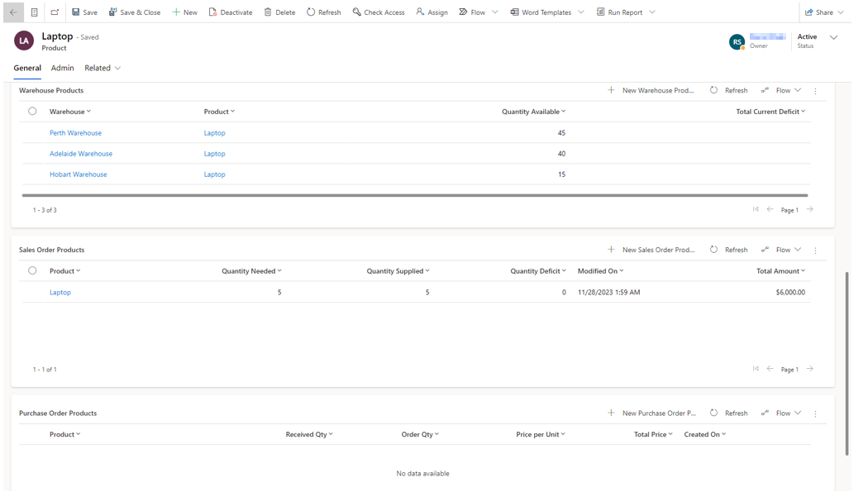Image resolution: width=868 pixels, height=502 pixels.
Task: Click the Delete trash icon
Action: tap(268, 12)
